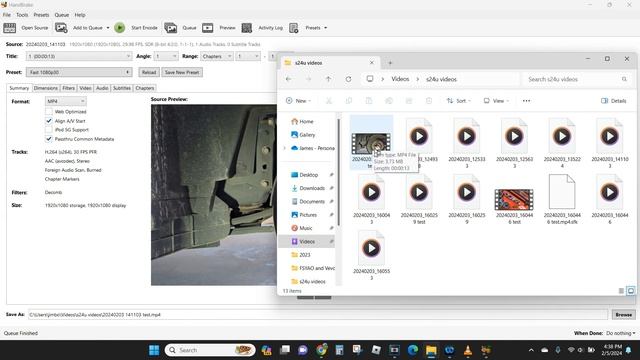Click the Rename icon in Explorer toolbar
The height and width of the screenshot is (360, 640).
[389, 101]
